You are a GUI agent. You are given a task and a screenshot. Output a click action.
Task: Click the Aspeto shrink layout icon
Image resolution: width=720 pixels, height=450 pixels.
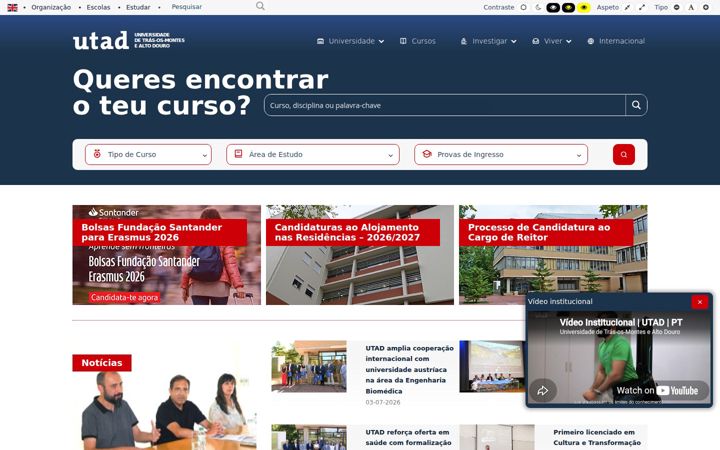[627, 7]
